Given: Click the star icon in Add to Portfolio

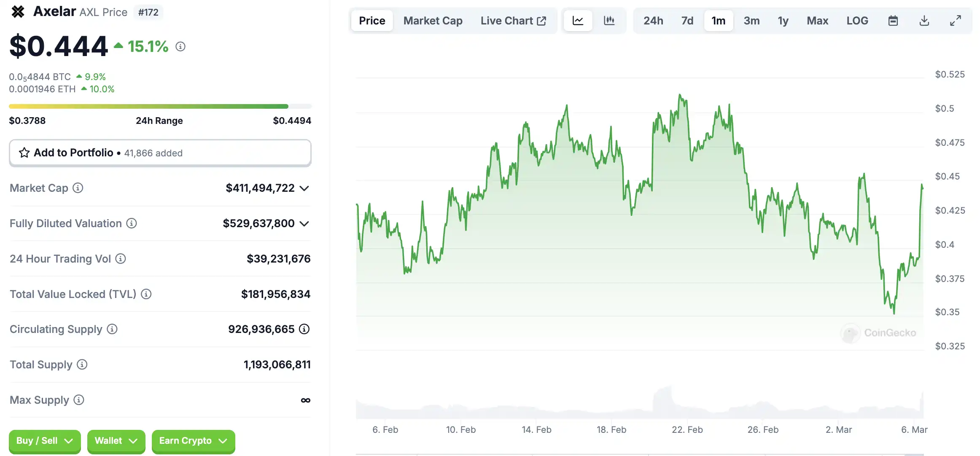Looking at the screenshot, I should 24,153.
